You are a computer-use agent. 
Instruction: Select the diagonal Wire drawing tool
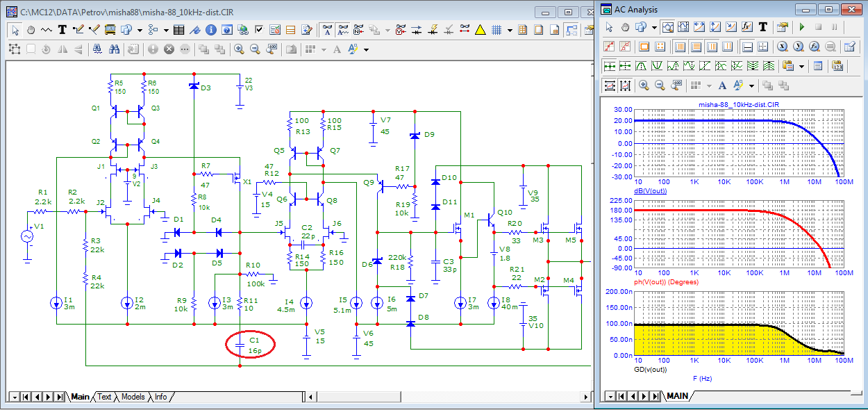pos(94,30)
